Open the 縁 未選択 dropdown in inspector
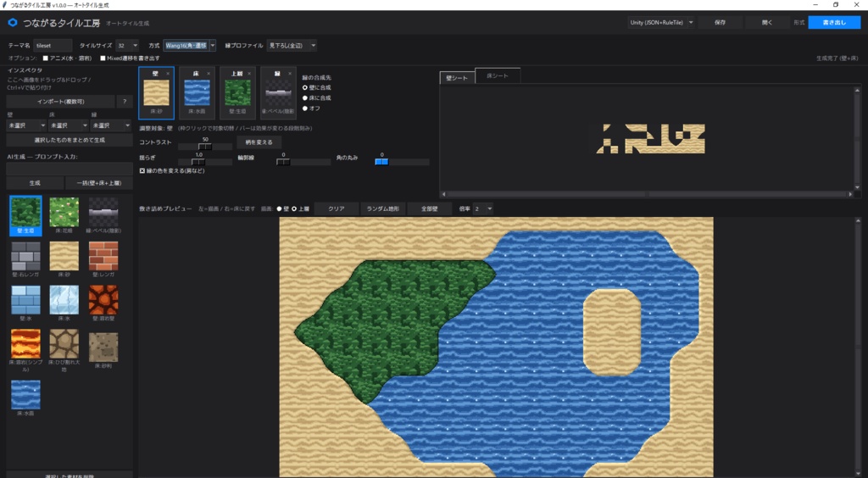Viewport: 868px width, 478px height. tap(111, 125)
